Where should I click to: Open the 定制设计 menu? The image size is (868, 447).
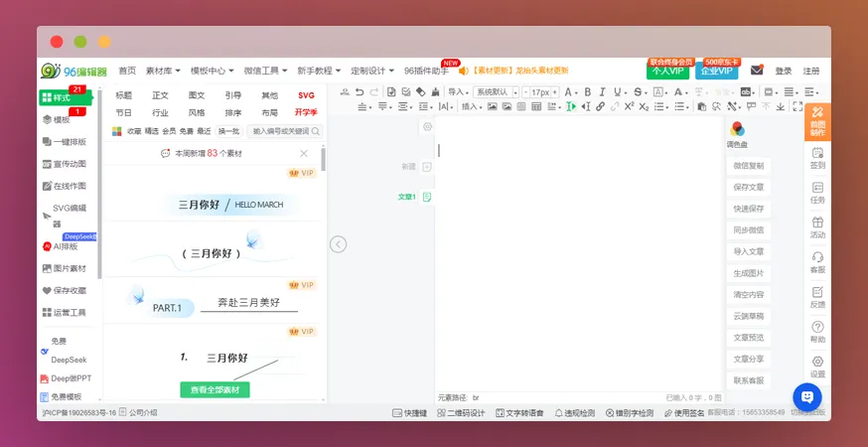(372, 71)
